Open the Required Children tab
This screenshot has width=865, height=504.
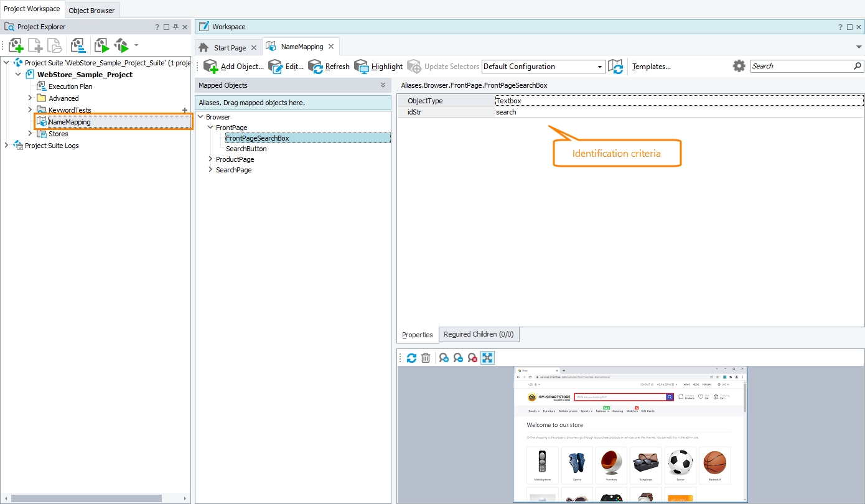pyautogui.click(x=479, y=334)
